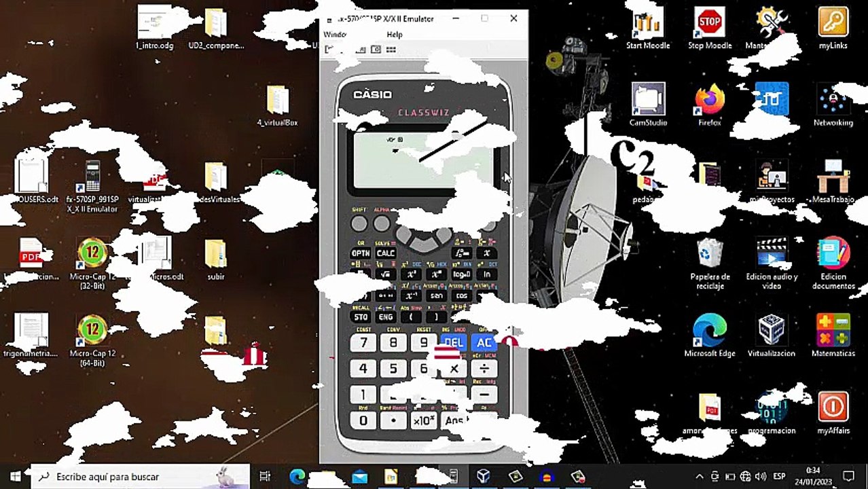Image resolution: width=868 pixels, height=489 pixels.
Task: Show hidden system tray icons
Action: point(700,477)
